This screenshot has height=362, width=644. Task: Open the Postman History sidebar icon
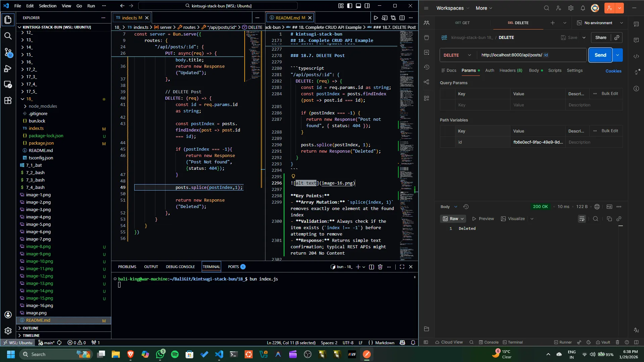click(x=427, y=67)
